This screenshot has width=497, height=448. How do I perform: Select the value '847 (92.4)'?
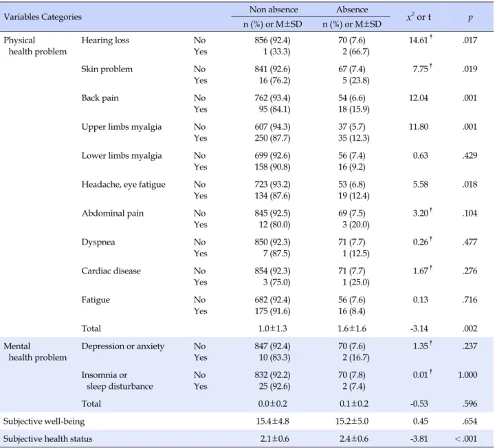click(272, 346)
